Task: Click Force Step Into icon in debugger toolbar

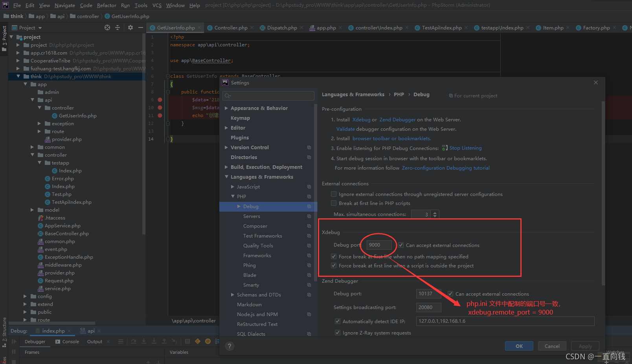Action: tap(154, 342)
